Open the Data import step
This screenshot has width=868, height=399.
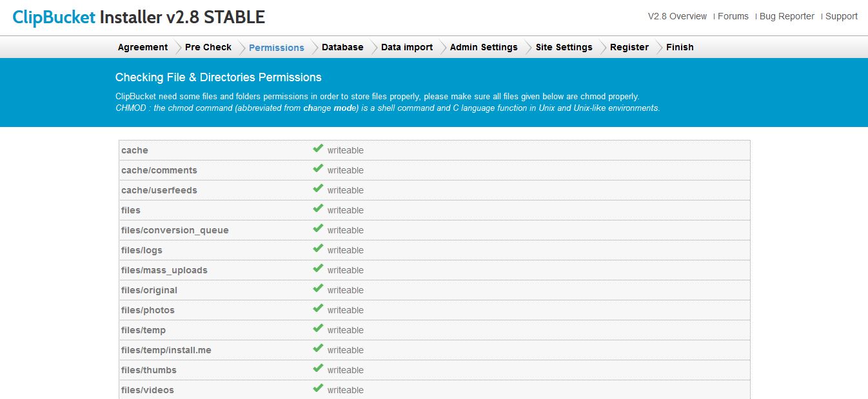click(x=406, y=47)
